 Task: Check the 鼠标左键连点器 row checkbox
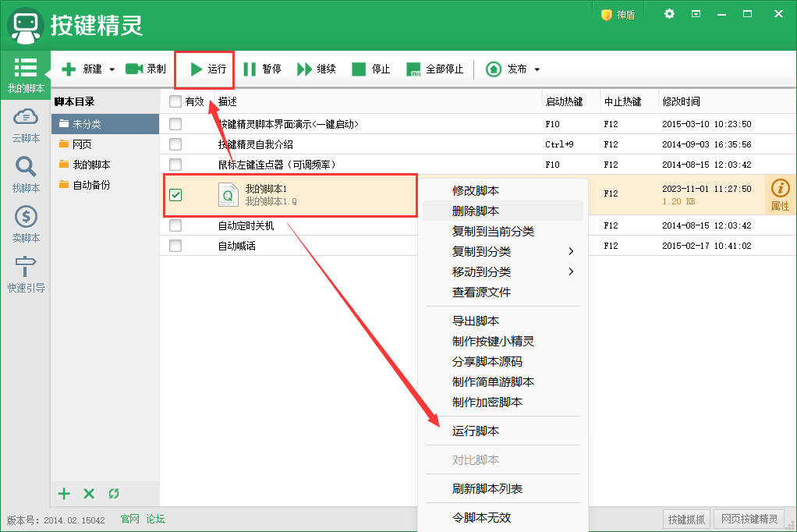(x=175, y=165)
